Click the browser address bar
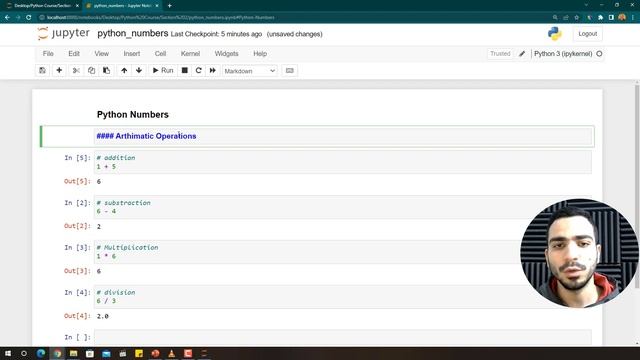 tap(294, 18)
